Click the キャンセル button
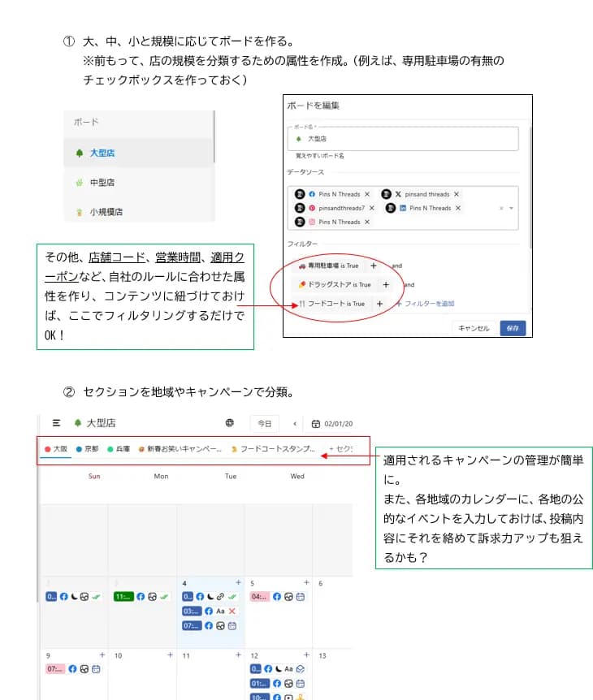593x700 pixels. click(x=474, y=328)
